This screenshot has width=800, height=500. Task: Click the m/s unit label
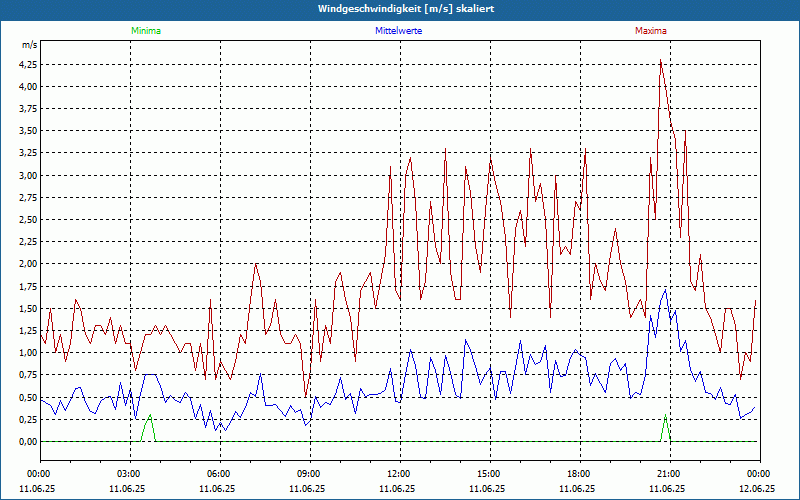coord(30,45)
